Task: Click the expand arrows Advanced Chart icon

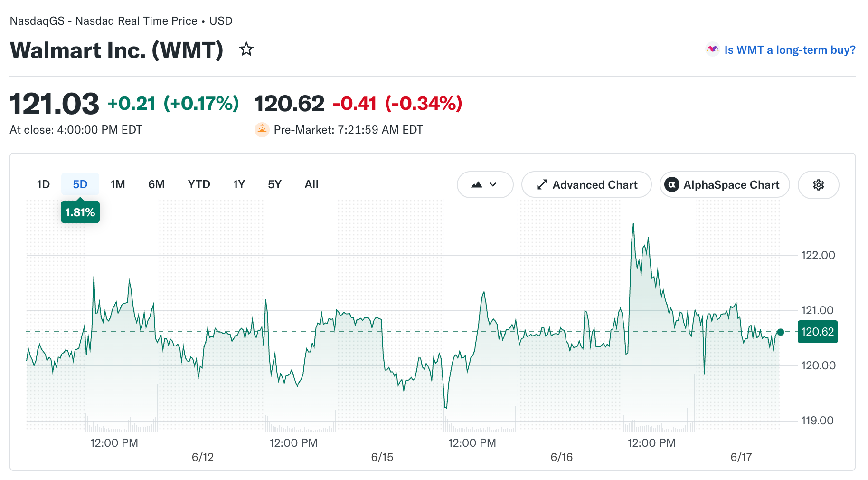Action: 542,185
